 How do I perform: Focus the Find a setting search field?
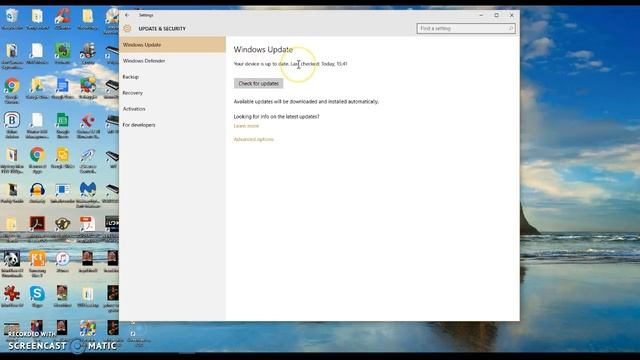(x=466, y=29)
